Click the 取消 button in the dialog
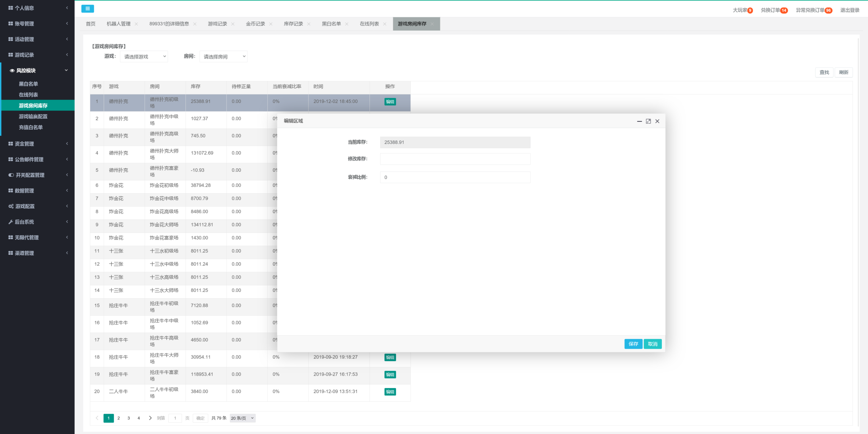This screenshot has height=434, width=868. click(652, 344)
